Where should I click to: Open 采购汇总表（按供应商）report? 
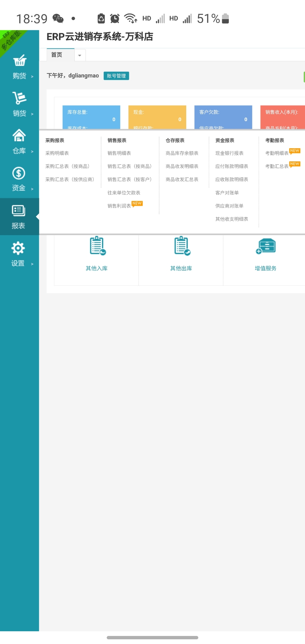point(70,179)
